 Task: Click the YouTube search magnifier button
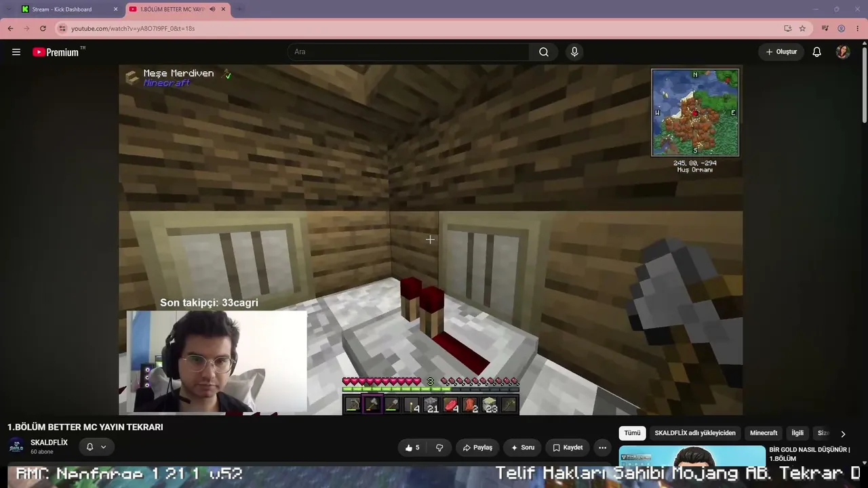tap(544, 52)
